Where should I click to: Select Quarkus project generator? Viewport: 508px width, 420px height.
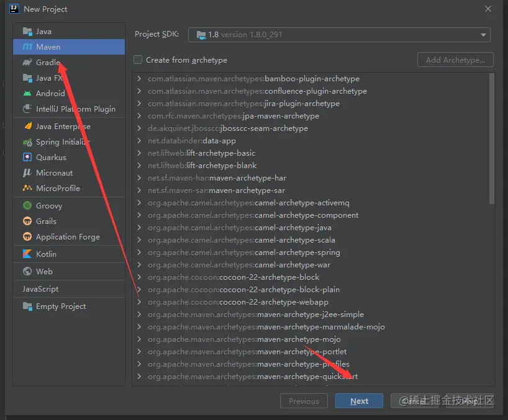coord(69,157)
